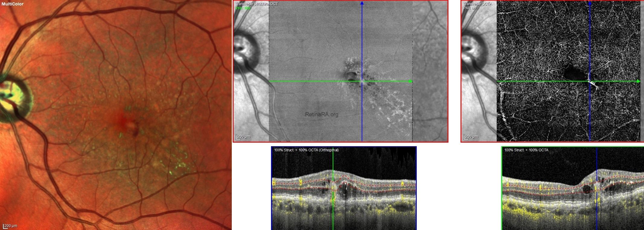Viewport: 644px width, 230px height.
Task: Click the green arrowhead in Transverse OCTA panel
Action: (638, 81)
